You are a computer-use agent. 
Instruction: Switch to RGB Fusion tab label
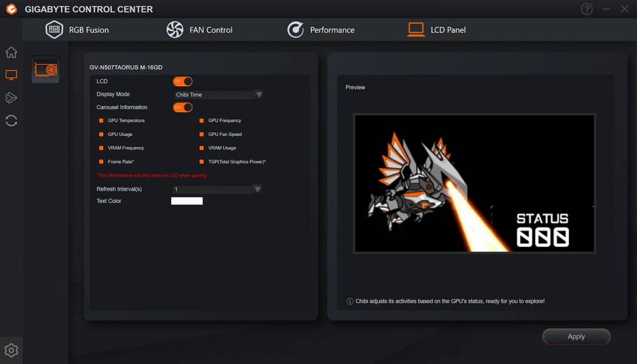(89, 30)
